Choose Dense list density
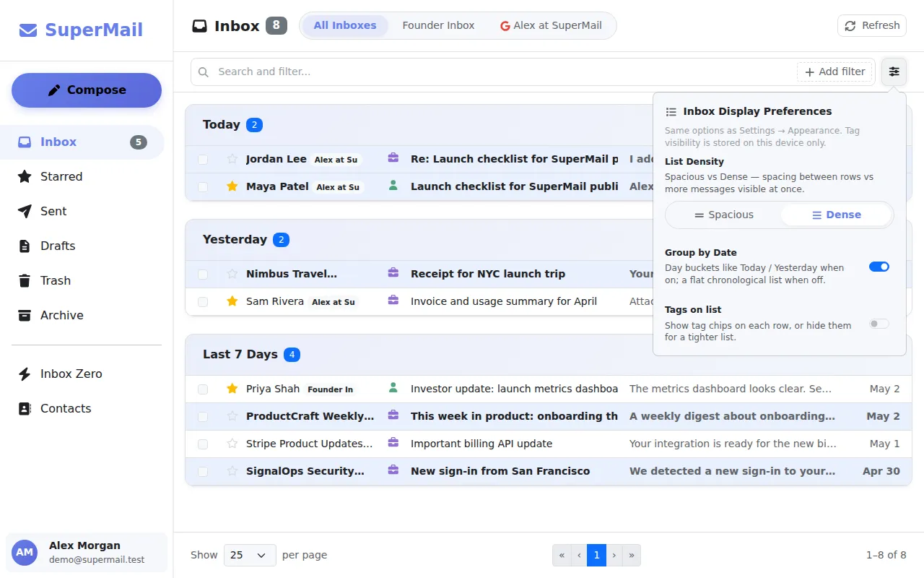 pos(837,215)
